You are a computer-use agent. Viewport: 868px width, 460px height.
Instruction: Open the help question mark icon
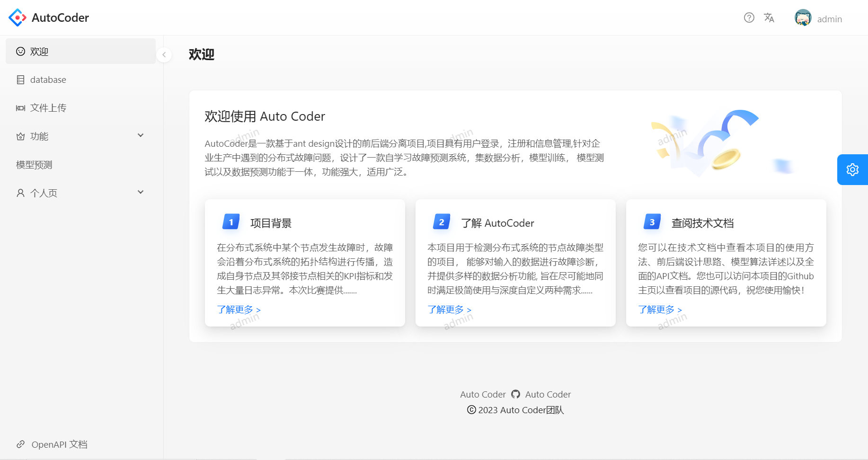click(x=749, y=18)
